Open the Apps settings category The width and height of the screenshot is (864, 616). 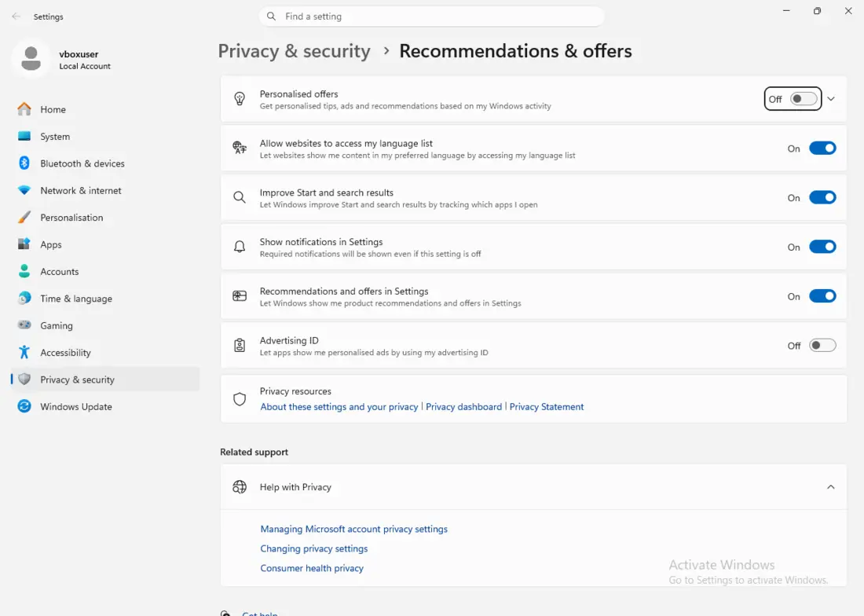coord(105,244)
